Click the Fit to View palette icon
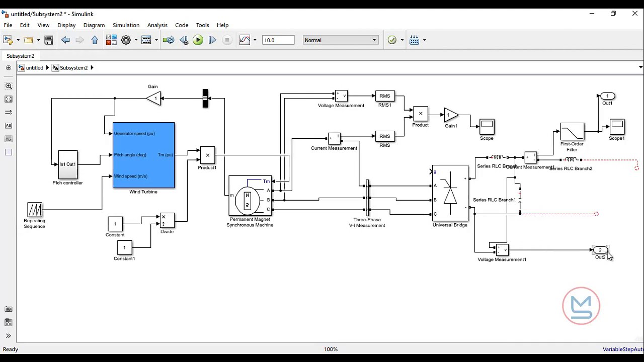This screenshot has width=644, height=362. click(x=9, y=99)
